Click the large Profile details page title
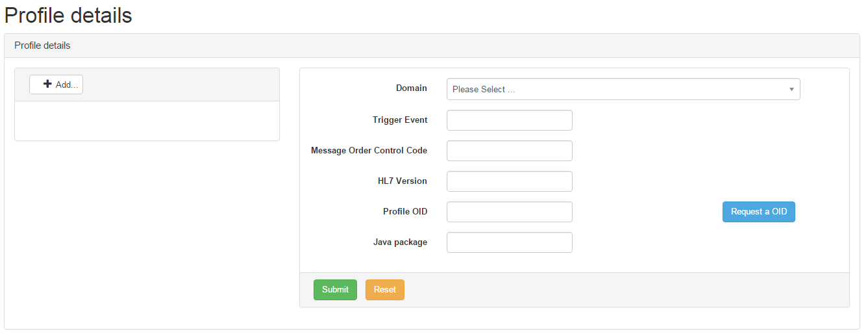Viewport: 868px width, 336px height. [x=68, y=15]
